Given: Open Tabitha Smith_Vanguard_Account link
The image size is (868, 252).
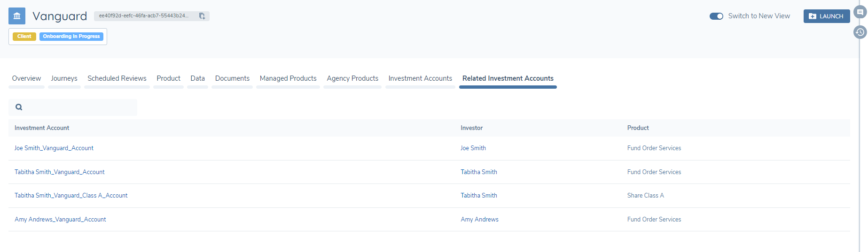Looking at the screenshot, I should 60,172.
